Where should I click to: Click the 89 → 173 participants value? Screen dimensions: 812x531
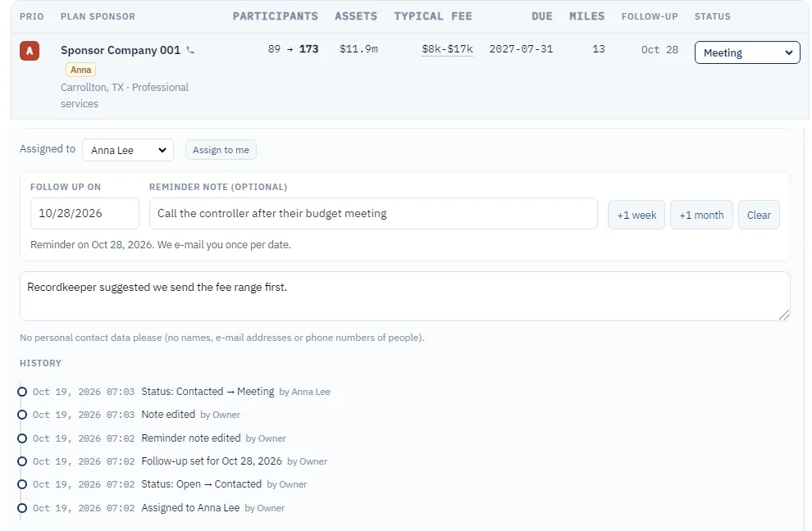293,49
